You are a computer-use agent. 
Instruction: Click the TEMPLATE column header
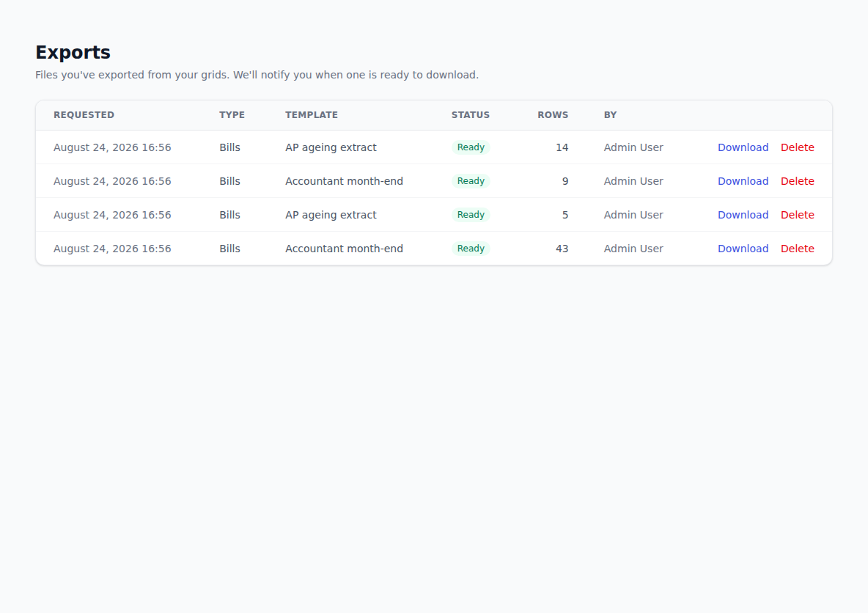pyautogui.click(x=312, y=115)
